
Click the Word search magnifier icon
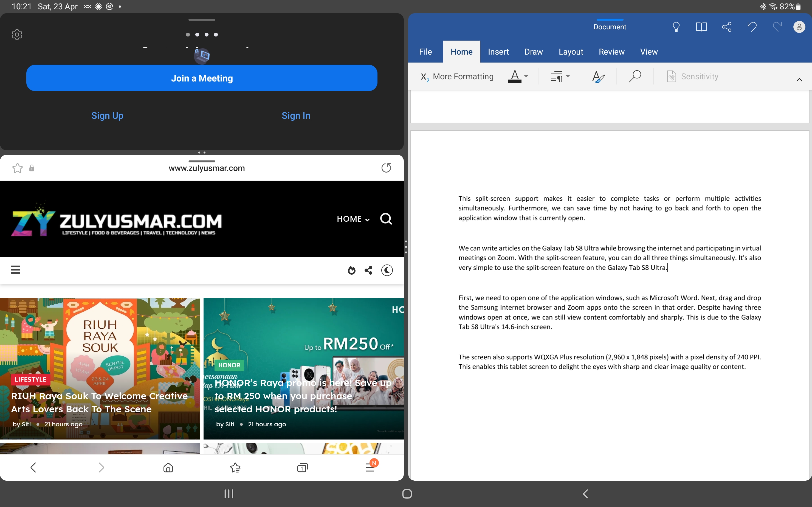pos(635,77)
